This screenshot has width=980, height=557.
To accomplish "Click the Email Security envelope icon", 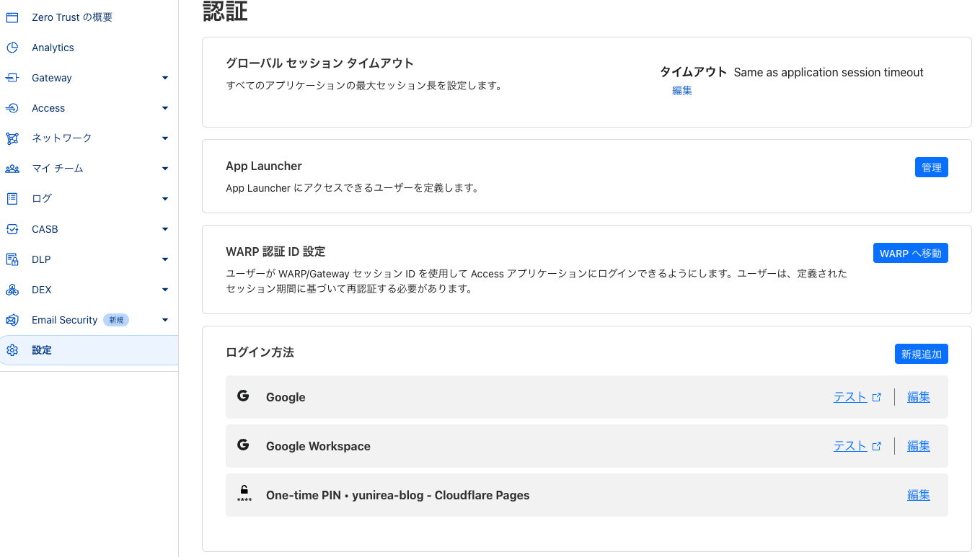I will coord(12,320).
